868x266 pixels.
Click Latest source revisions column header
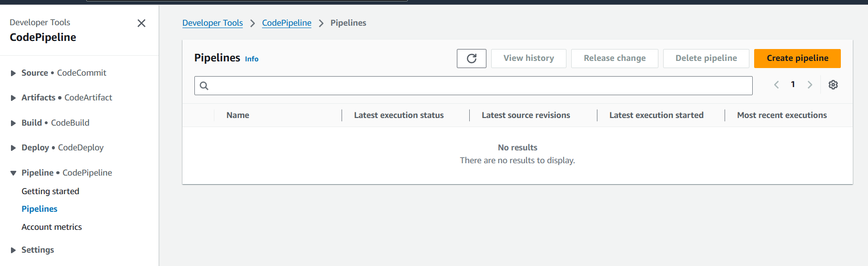coord(526,115)
